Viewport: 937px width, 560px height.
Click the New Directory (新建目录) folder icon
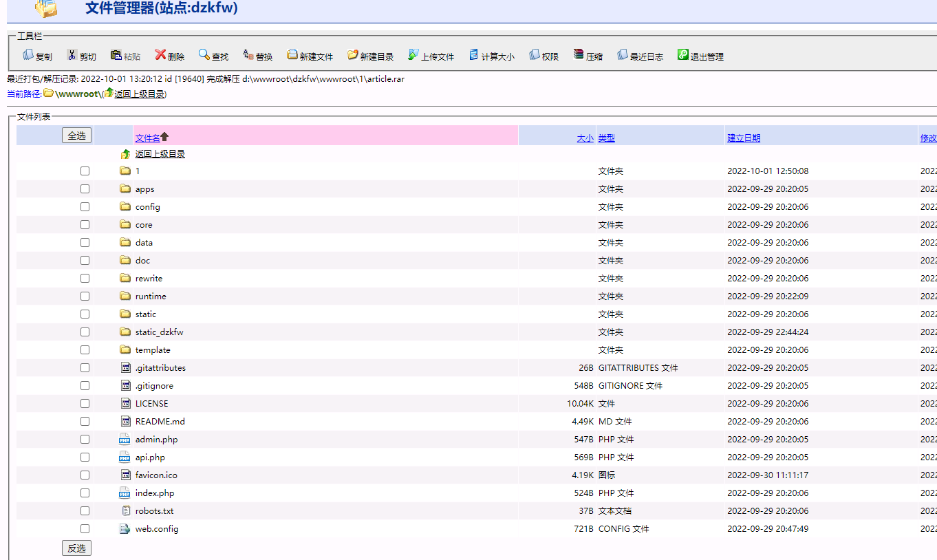click(x=353, y=55)
